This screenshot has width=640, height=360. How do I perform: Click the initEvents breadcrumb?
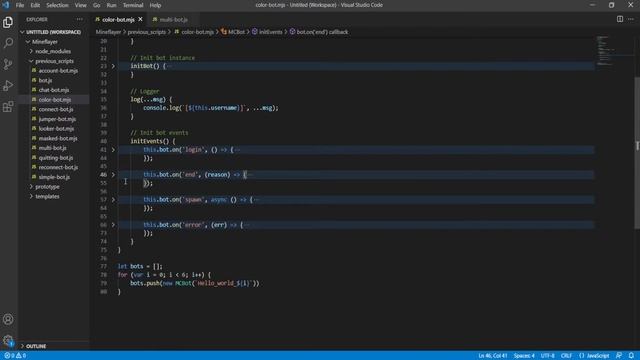point(267,32)
